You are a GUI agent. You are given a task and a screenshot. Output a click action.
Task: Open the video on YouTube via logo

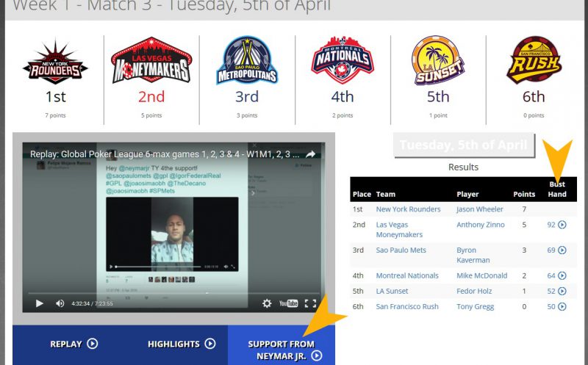point(288,303)
